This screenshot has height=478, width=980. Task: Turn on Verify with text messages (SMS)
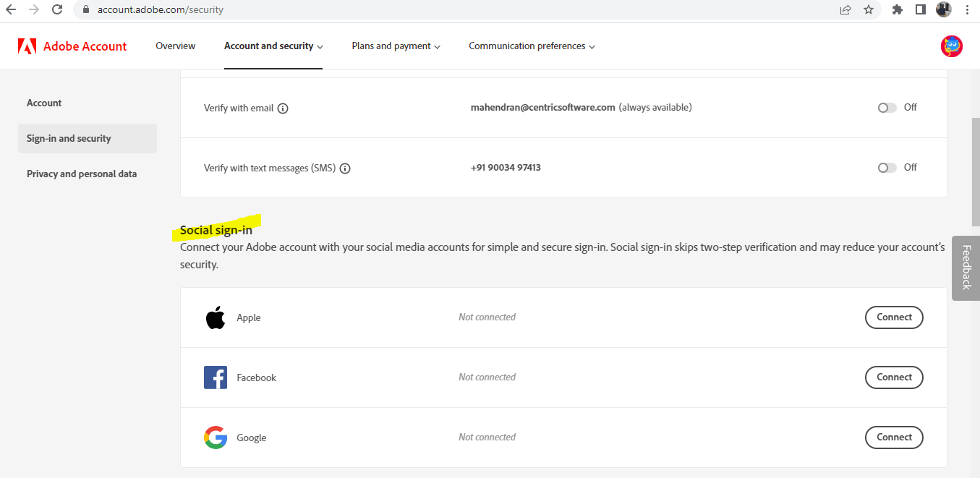point(887,167)
